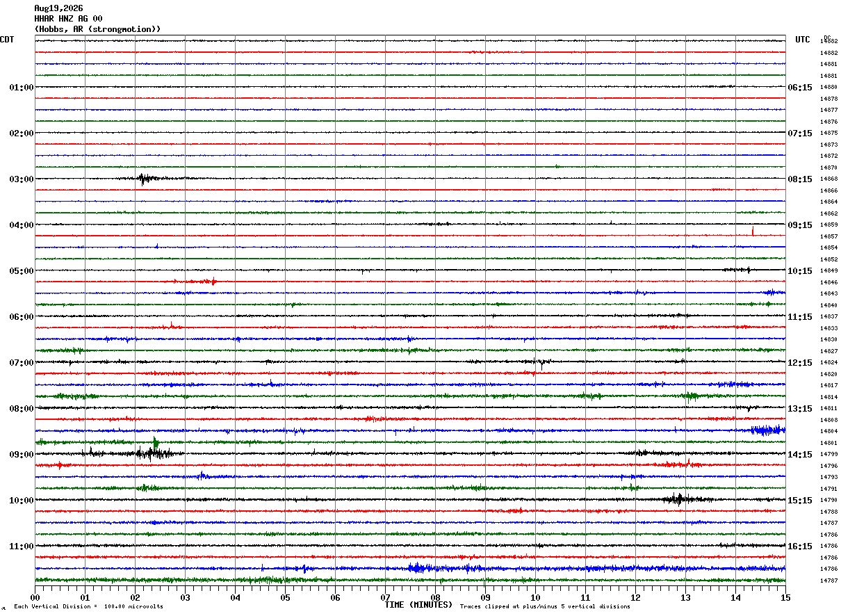841x616 pixels.
Task: Click the 09:15 UTC time label
Action: [799, 225]
